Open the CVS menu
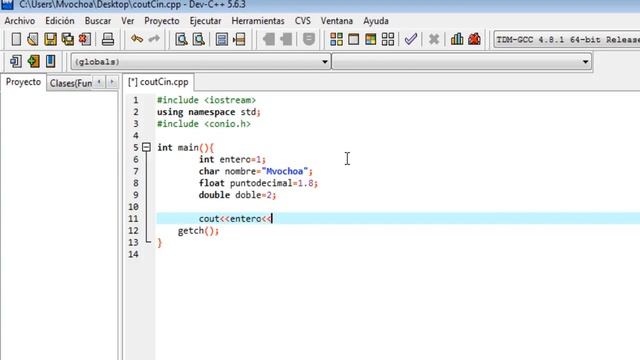Viewport: 640px width, 360px height. (303, 21)
